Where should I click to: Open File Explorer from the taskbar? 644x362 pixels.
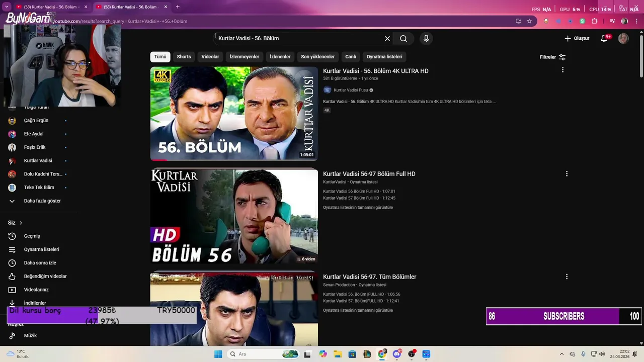click(338, 354)
